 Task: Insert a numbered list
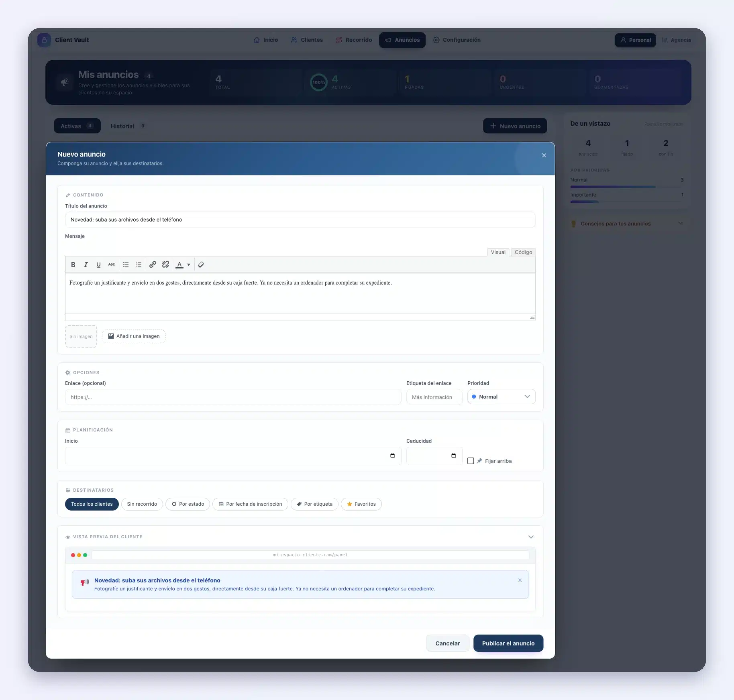coord(139,265)
